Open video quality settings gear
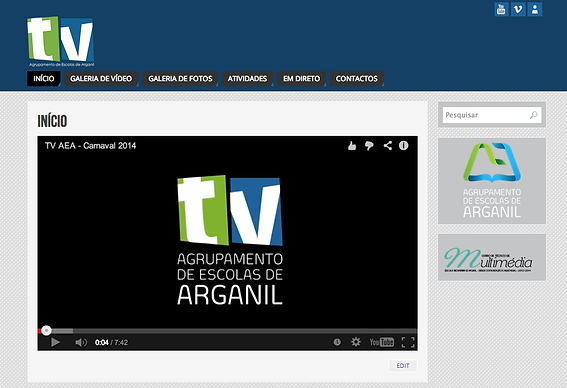 click(x=356, y=342)
